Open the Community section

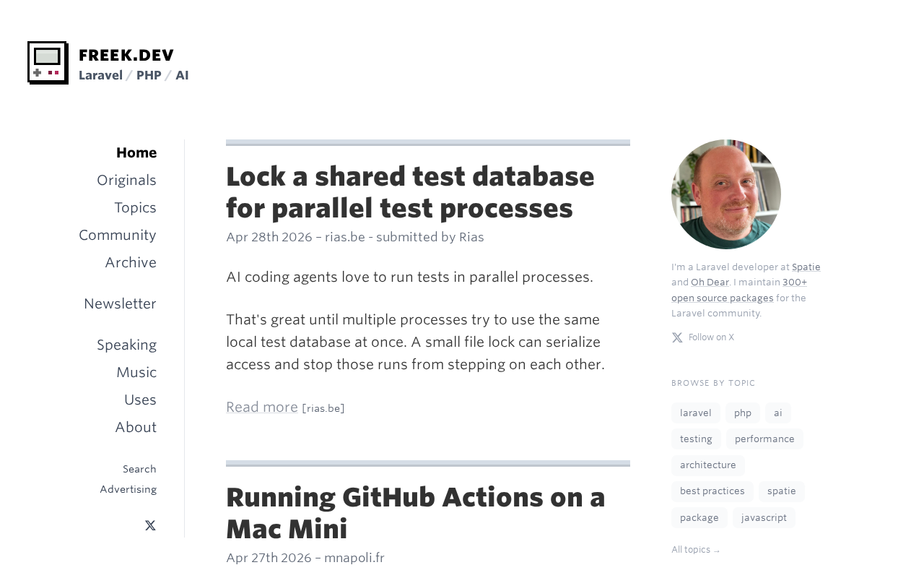(117, 235)
